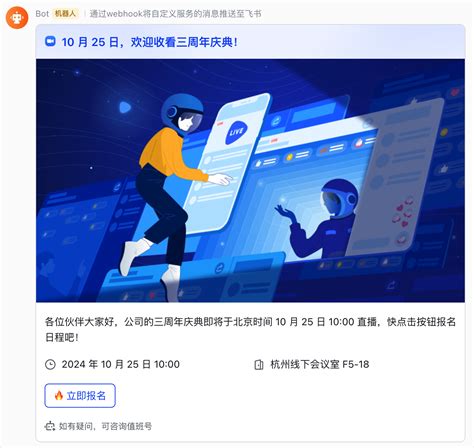This screenshot has width=474, height=448.
Task: Click the robot icon in the card footer
Action: click(x=50, y=426)
